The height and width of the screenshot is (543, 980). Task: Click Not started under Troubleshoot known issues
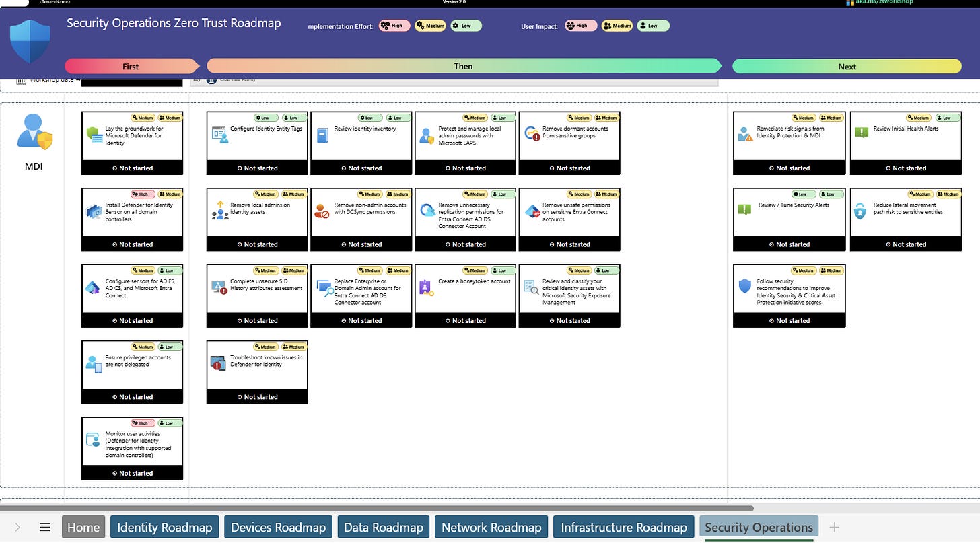[x=258, y=397]
